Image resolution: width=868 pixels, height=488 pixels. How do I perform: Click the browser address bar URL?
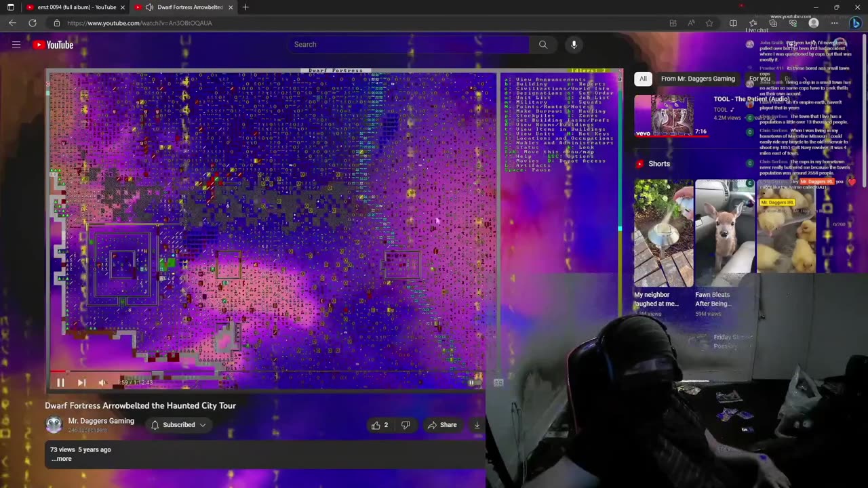[x=140, y=23]
